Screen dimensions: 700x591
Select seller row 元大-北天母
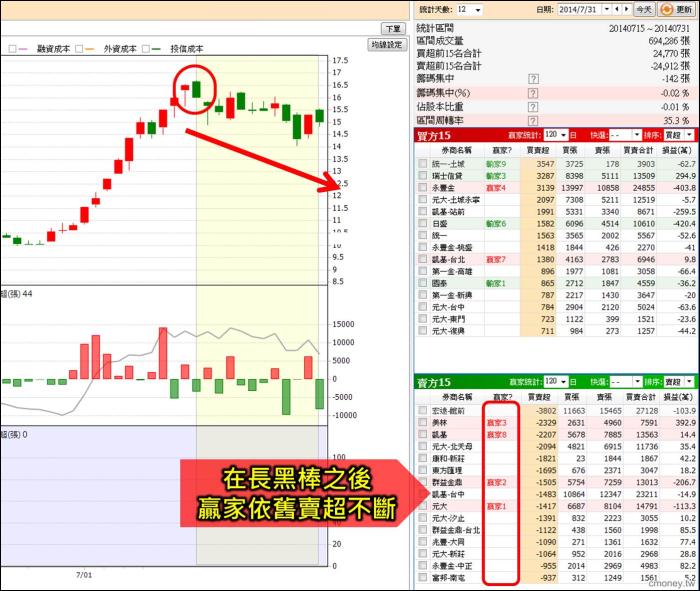click(557, 446)
